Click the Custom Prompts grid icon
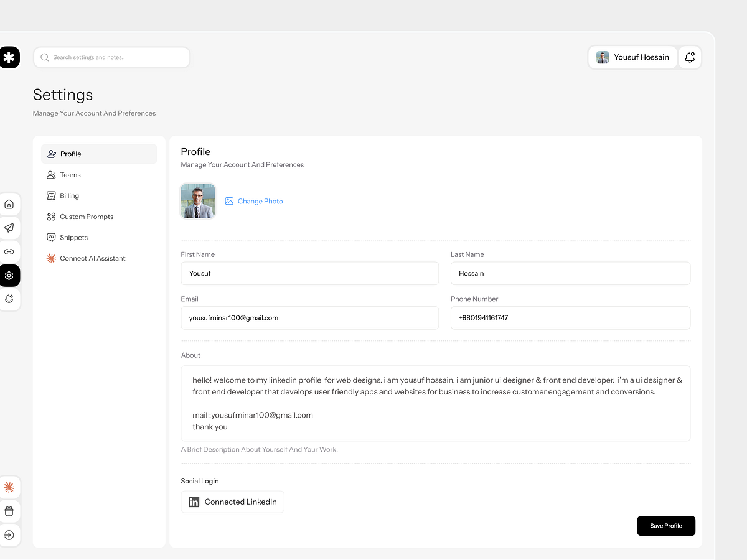Image resolution: width=747 pixels, height=560 pixels. pyautogui.click(x=52, y=217)
